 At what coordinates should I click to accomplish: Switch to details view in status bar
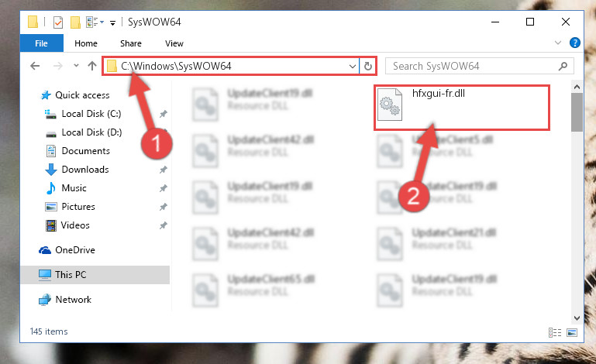tap(555, 333)
